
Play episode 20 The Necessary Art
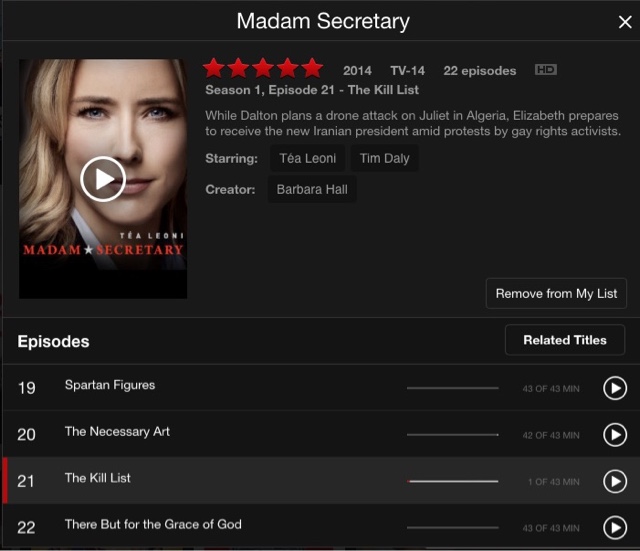[x=615, y=435]
